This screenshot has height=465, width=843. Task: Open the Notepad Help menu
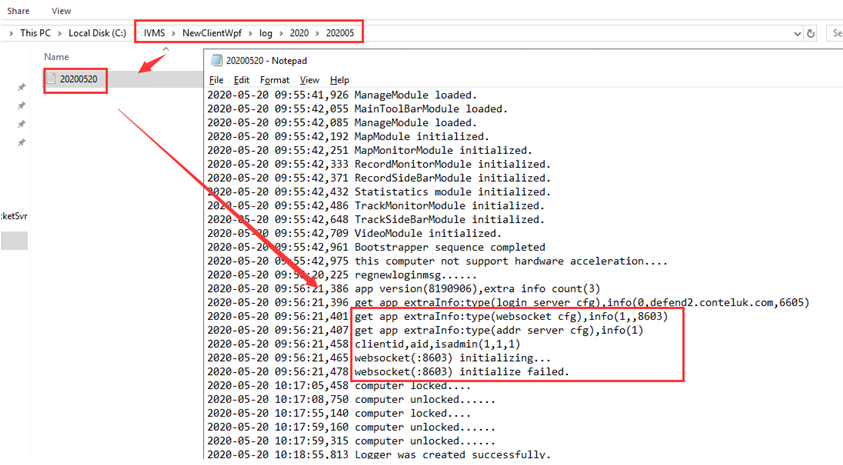coord(339,80)
